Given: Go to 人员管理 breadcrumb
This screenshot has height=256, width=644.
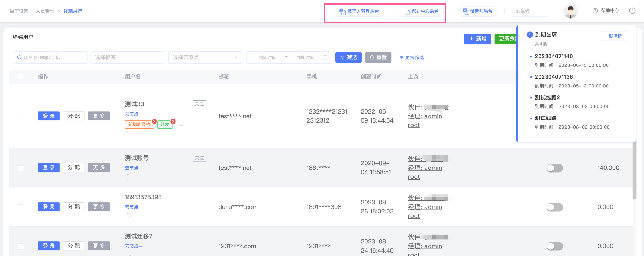Looking at the screenshot, I should tap(45, 11).
